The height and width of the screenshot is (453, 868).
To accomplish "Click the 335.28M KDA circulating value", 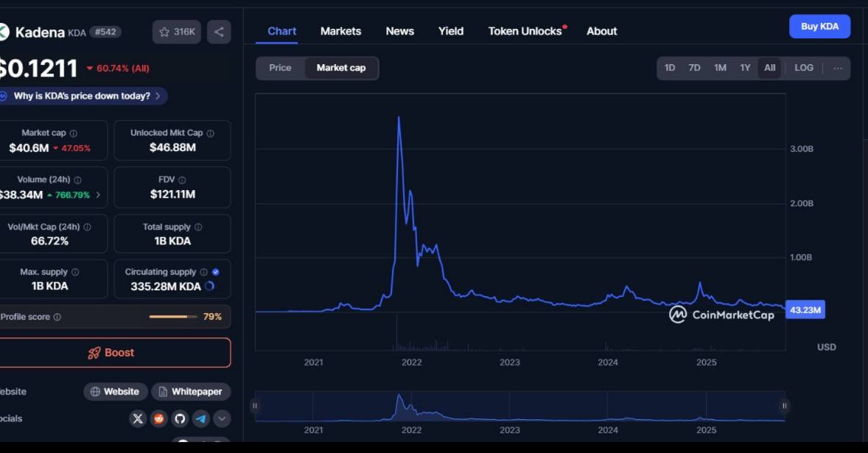I will [x=166, y=287].
